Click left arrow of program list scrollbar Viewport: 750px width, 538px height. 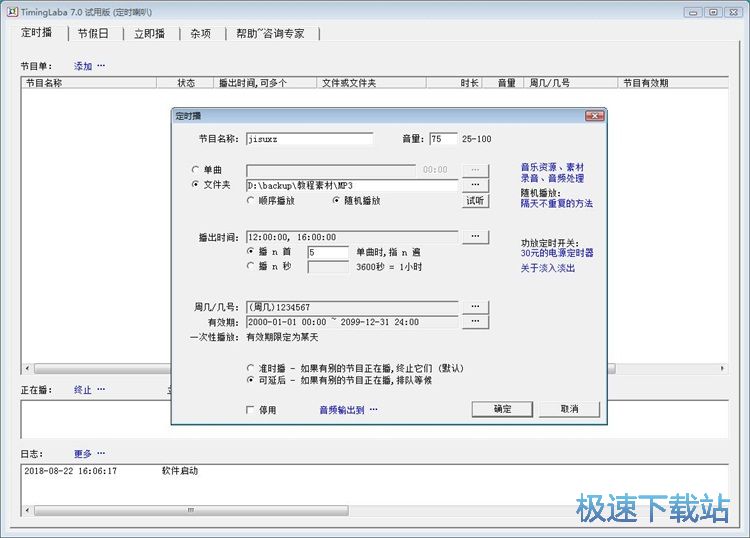click(27, 368)
